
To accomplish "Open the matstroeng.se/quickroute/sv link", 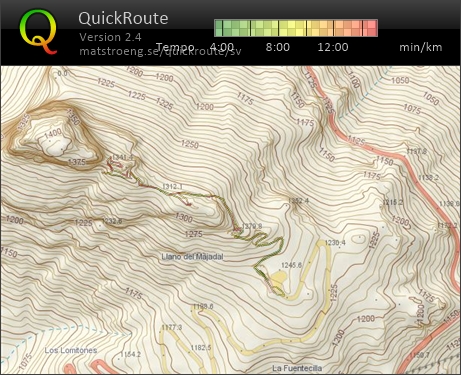I will coord(160,51).
